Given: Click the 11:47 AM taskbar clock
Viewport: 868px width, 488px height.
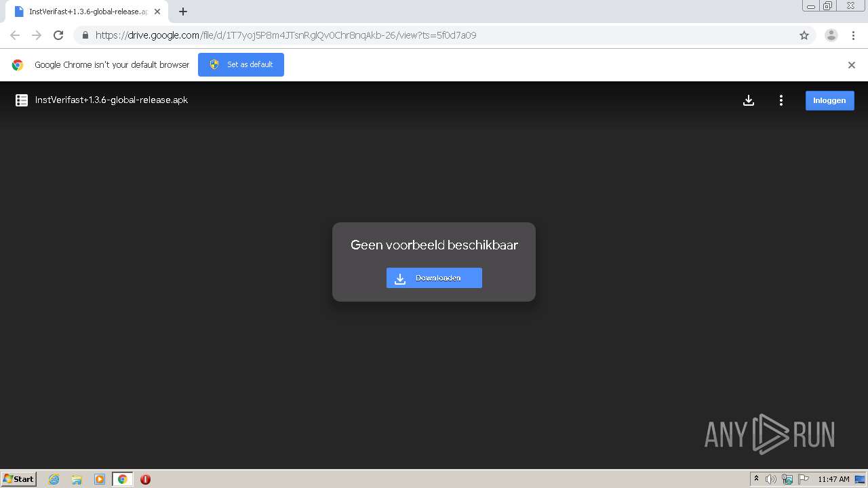Looking at the screenshot, I should (833, 479).
